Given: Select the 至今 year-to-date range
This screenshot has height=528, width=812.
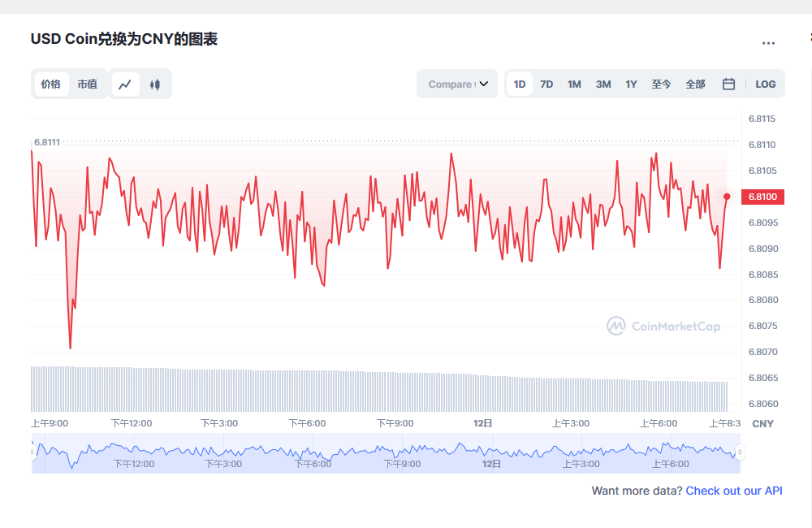Looking at the screenshot, I should coord(661,84).
